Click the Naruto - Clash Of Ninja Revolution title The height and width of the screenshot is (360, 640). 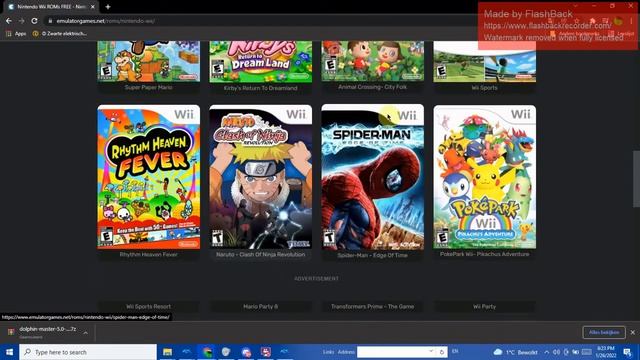pos(260,254)
